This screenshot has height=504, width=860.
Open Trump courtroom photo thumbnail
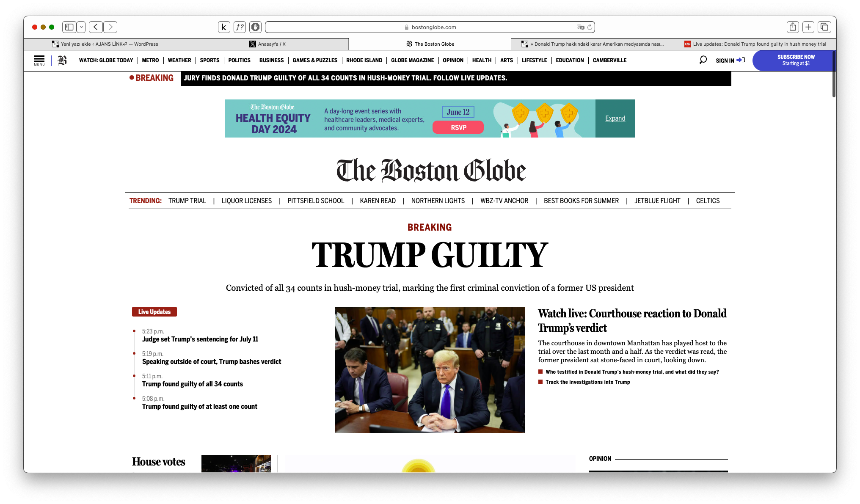coord(430,369)
